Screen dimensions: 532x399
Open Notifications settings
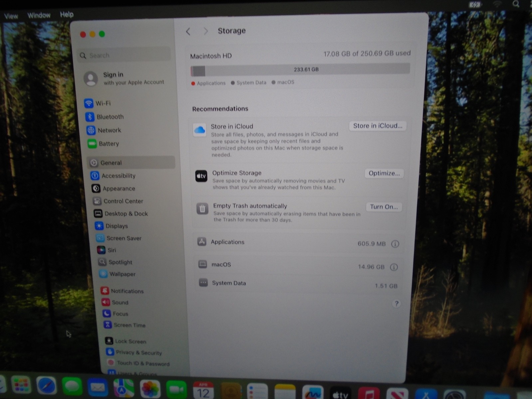pyautogui.click(x=122, y=291)
